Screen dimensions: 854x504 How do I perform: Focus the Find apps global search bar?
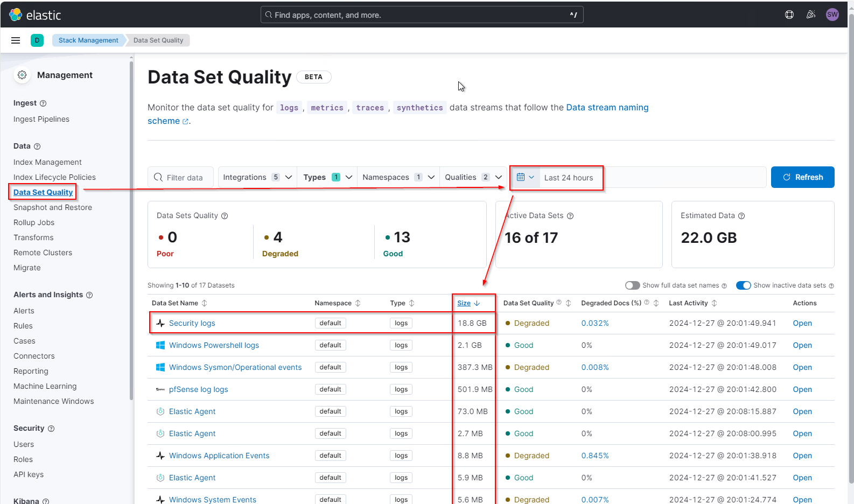click(422, 15)
